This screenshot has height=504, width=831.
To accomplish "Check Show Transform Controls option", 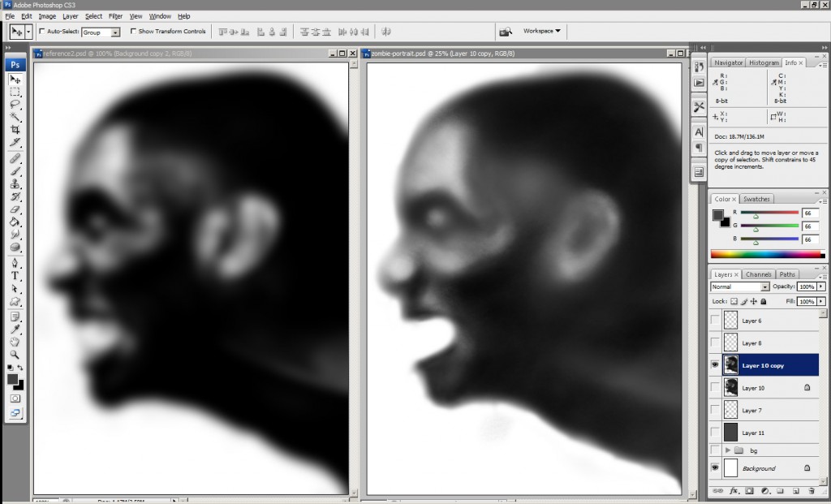I will click(x=133, y=32).
